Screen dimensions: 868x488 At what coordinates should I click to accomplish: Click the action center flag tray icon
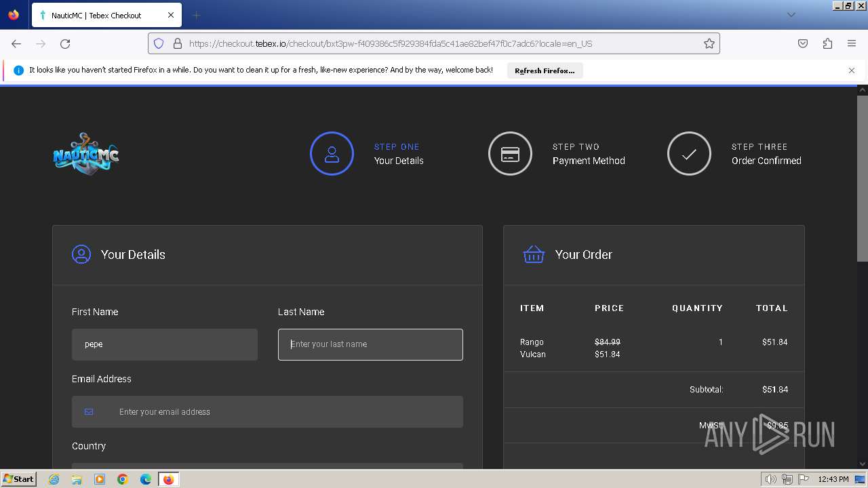click(x=804, y=479)
